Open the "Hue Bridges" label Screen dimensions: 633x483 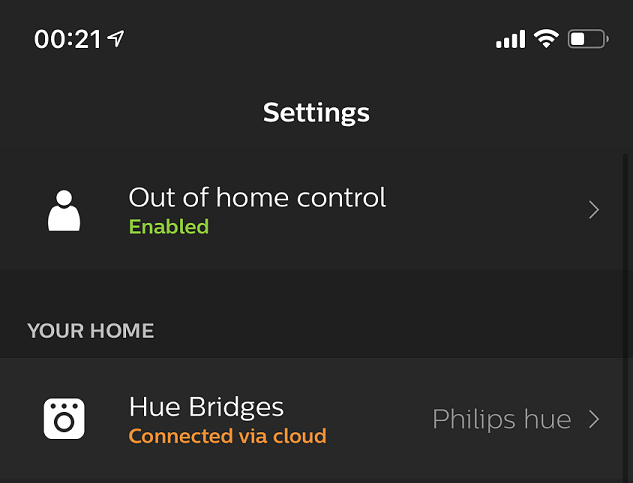point(206,407)
